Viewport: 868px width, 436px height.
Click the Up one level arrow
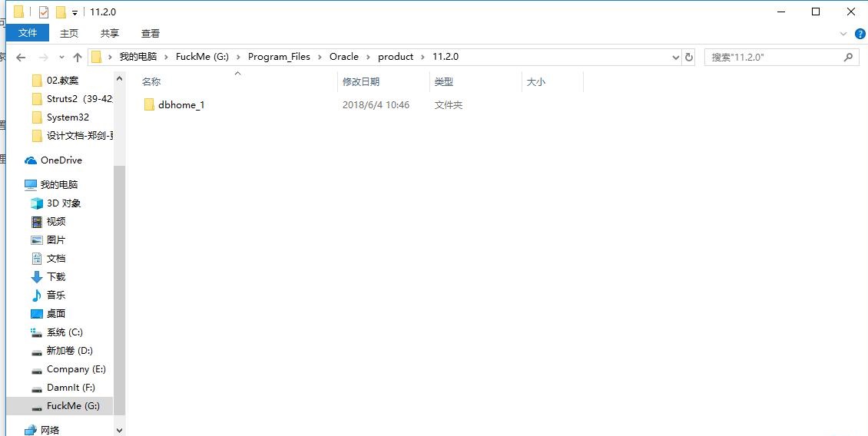pyautogui.click(x=77, y=58)
